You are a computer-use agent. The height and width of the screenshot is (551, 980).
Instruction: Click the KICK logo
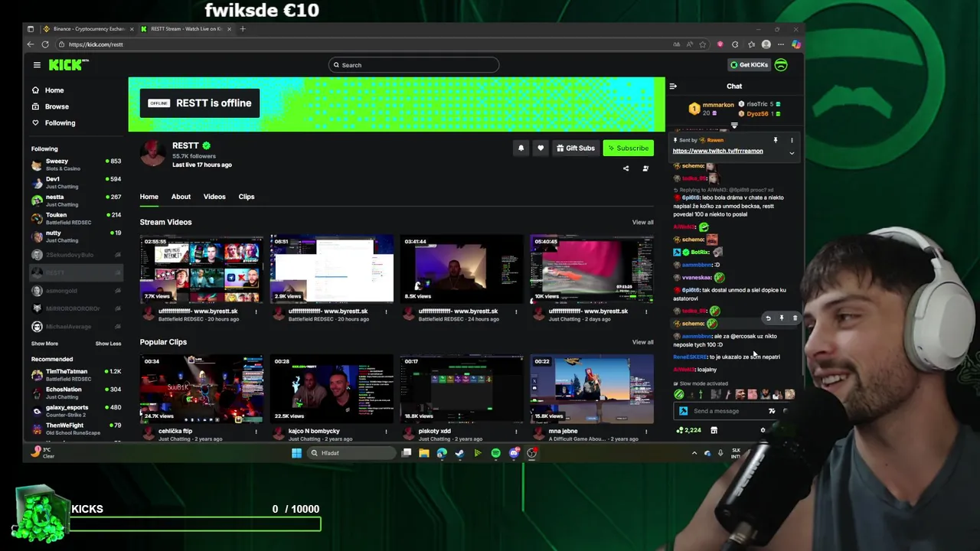[x=67, y=65]
